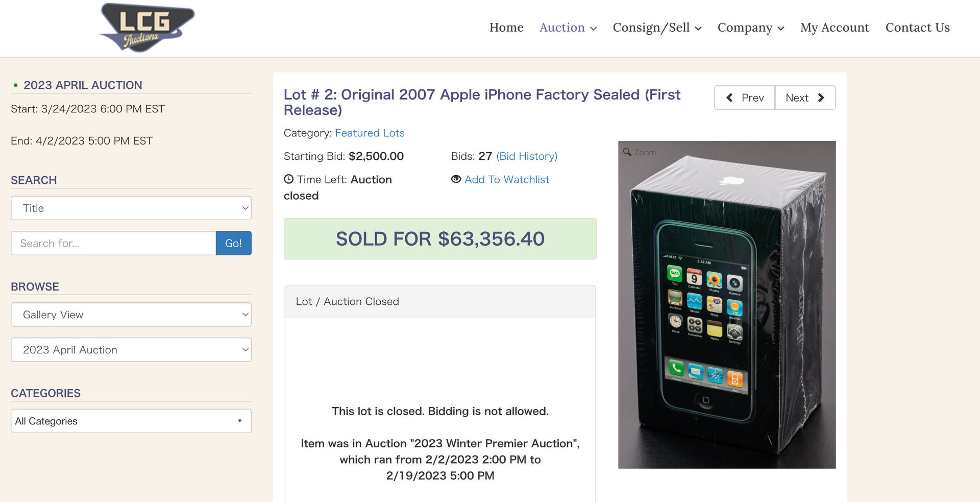Click the LCG Auctions logo
This screenshot has height=502, width=980.
[146, 28]
